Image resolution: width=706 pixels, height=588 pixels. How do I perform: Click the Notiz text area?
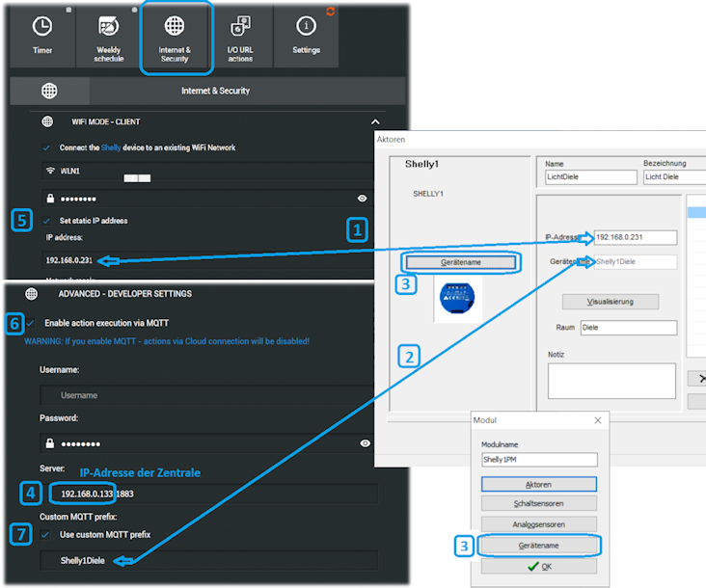(x=611, y=381)
